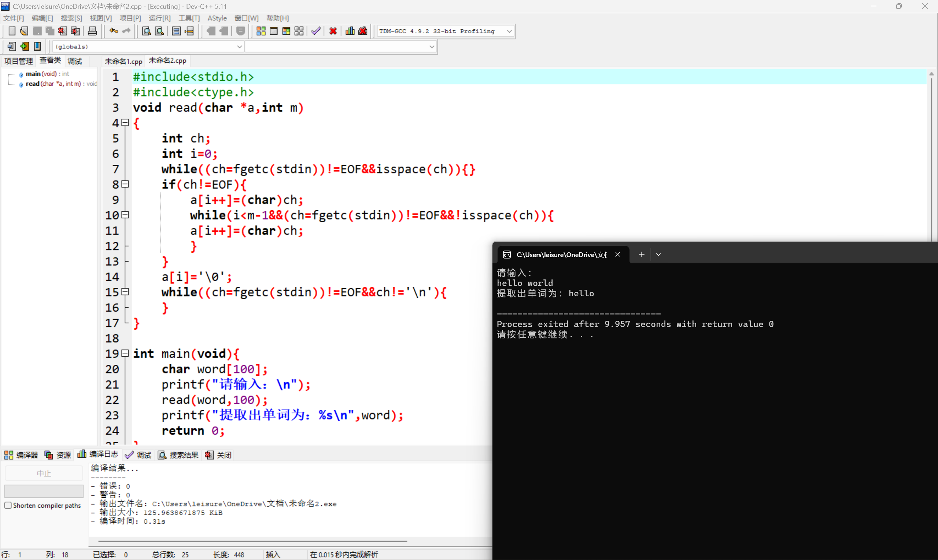Save the current file

37,31
